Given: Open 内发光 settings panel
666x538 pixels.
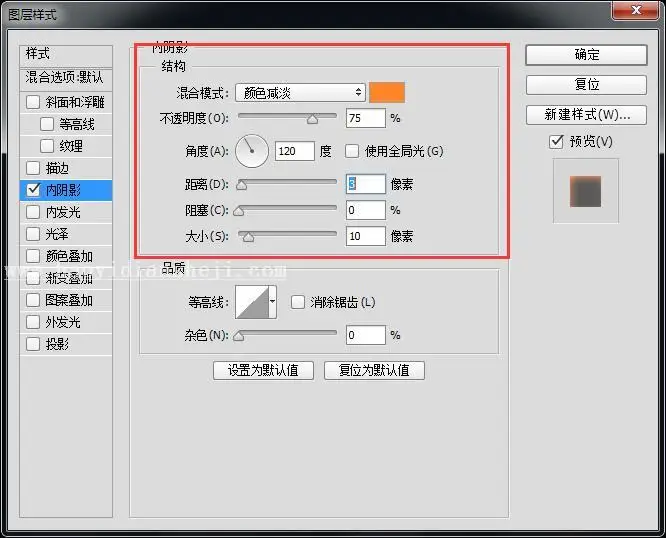Looking at the screenshot, I should click(x=63, y=212).
